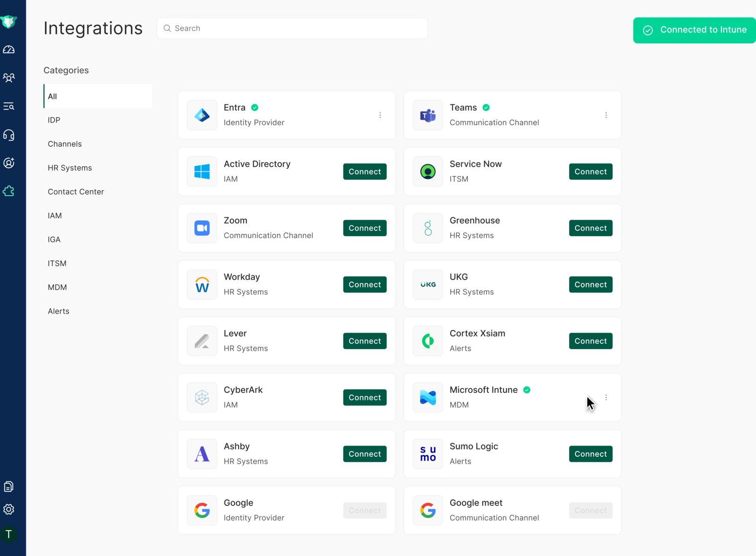Open the integrations puzzle icon in the sidebar
Viewport: 756px width, 556px height.
[9, 191]
